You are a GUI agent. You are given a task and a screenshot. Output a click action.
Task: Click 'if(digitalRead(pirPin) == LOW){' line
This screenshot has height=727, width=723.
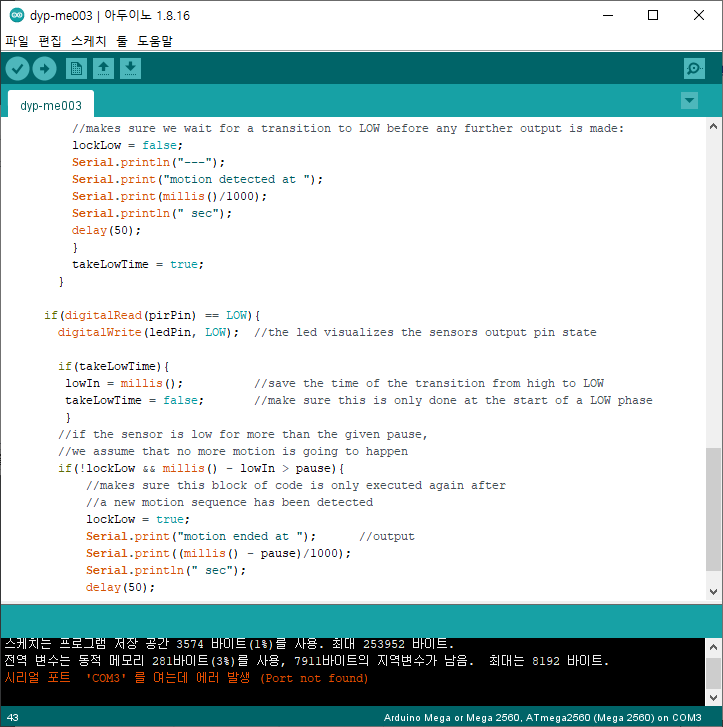[152, 315]
